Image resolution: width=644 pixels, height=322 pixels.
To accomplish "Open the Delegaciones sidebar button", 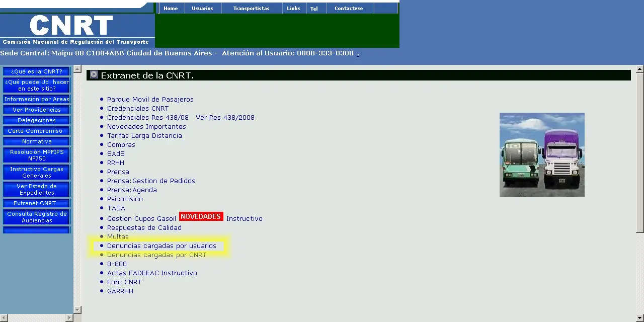I will click(37, 120).
